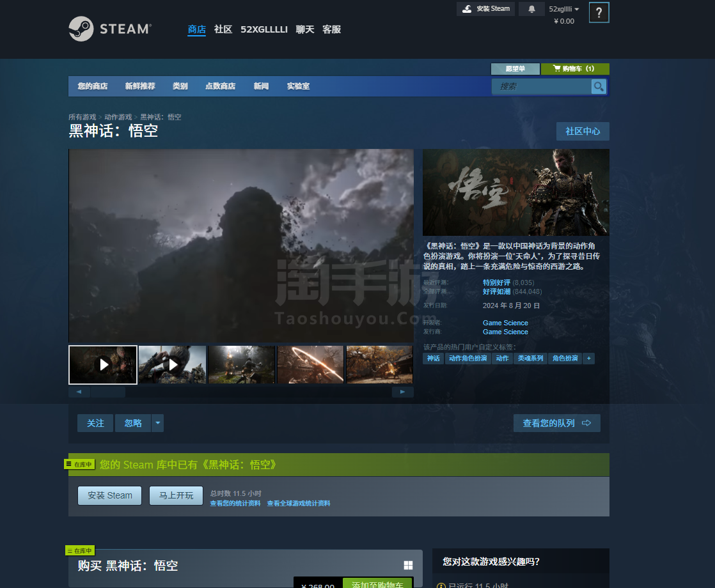Viewport: 715px width, 588px height.
Task: Click the Steam logo
Action: (x=110, y=29)
